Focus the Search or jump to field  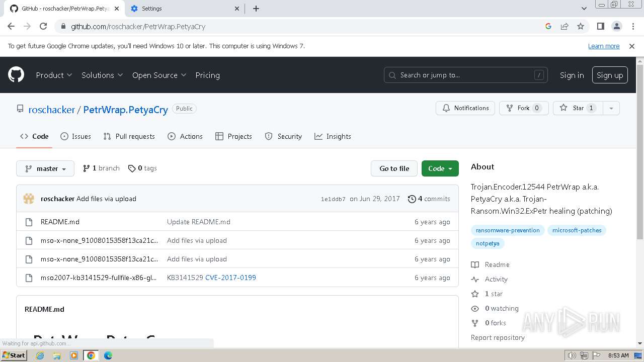tap(465, 75)
